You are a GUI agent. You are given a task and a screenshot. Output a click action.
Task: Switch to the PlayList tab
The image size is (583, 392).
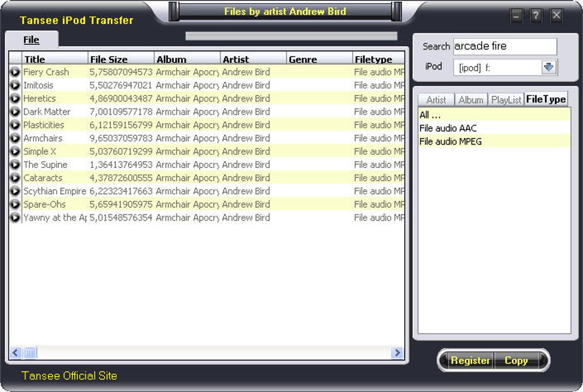click(505, 99)
